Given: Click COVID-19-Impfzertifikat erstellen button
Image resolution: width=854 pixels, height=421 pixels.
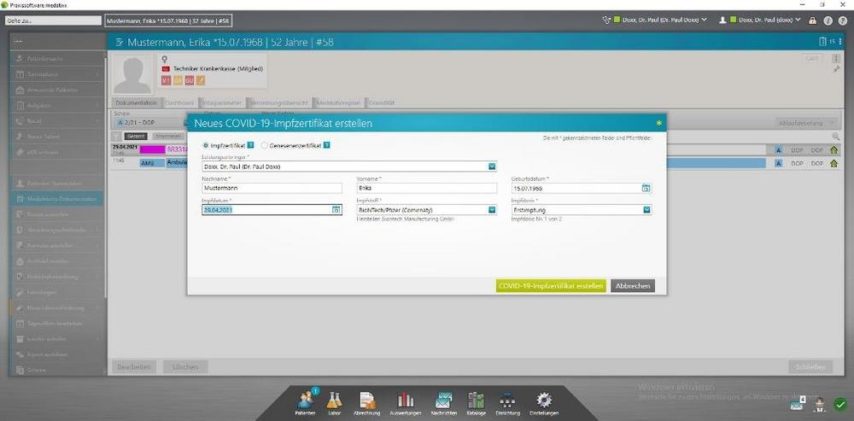Looking at the screenshot, I should [x=550, y=285].
